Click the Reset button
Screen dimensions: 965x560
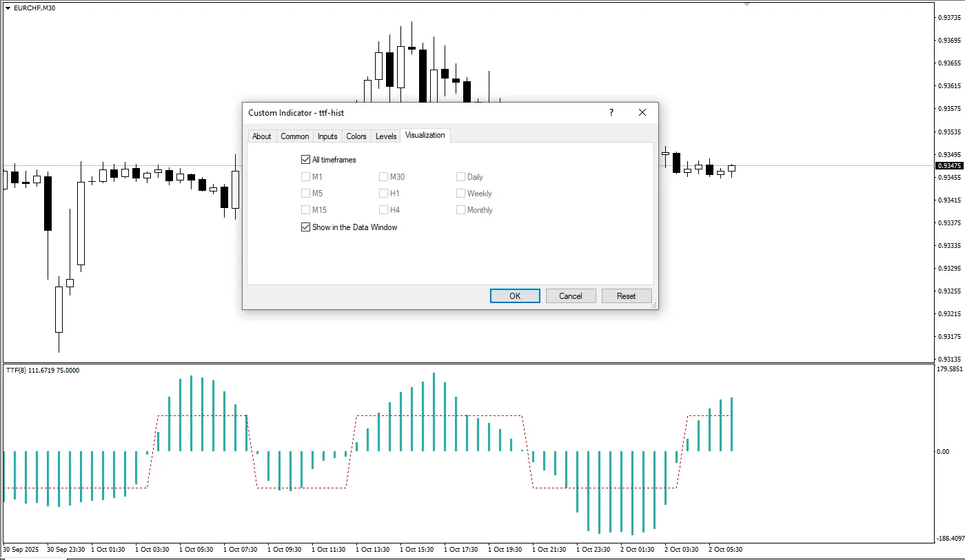point(627,295)
